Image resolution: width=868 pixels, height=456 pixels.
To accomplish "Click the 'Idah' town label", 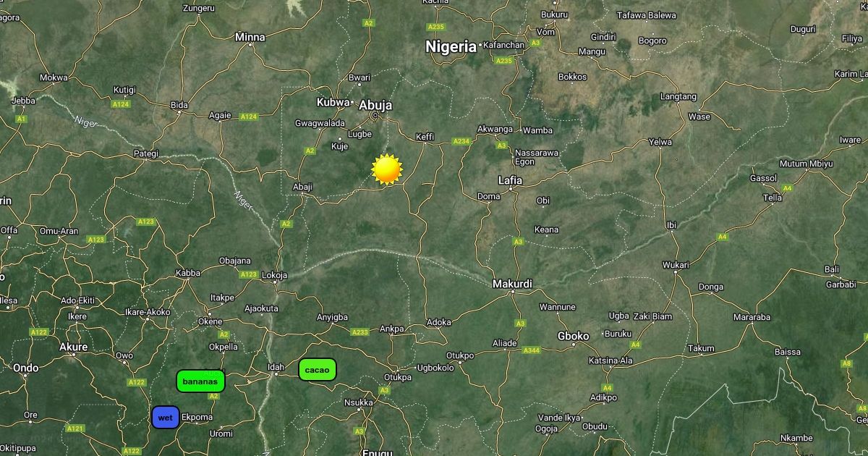I will point(276,368).
